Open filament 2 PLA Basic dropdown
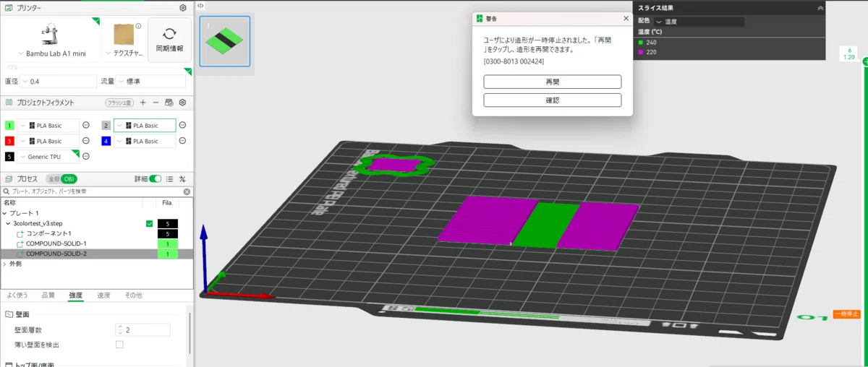Viewport: 868px width, 367px height. [145, 125]
